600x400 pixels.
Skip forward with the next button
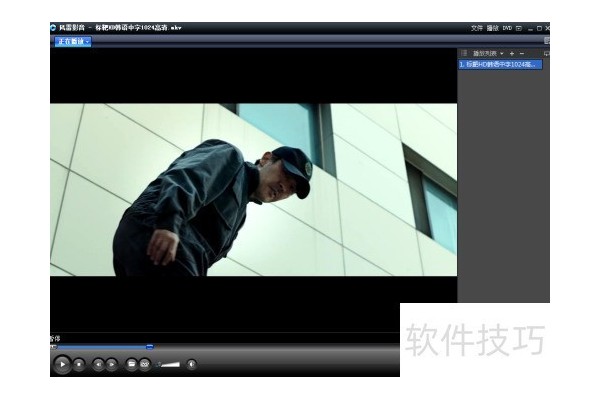pyautogui.click(x=111, y=364)
